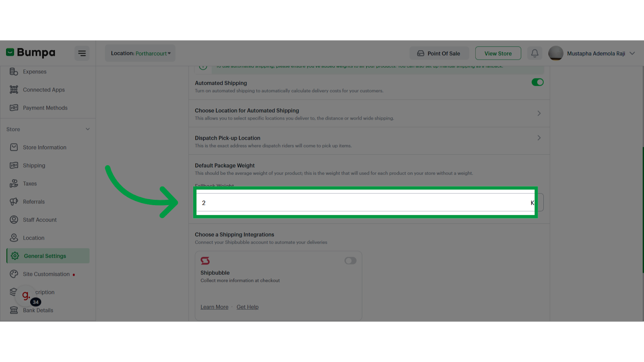The image size is (644, 362).
Task: Open the Point Of Sale button
Action: (x=439, y=53)
